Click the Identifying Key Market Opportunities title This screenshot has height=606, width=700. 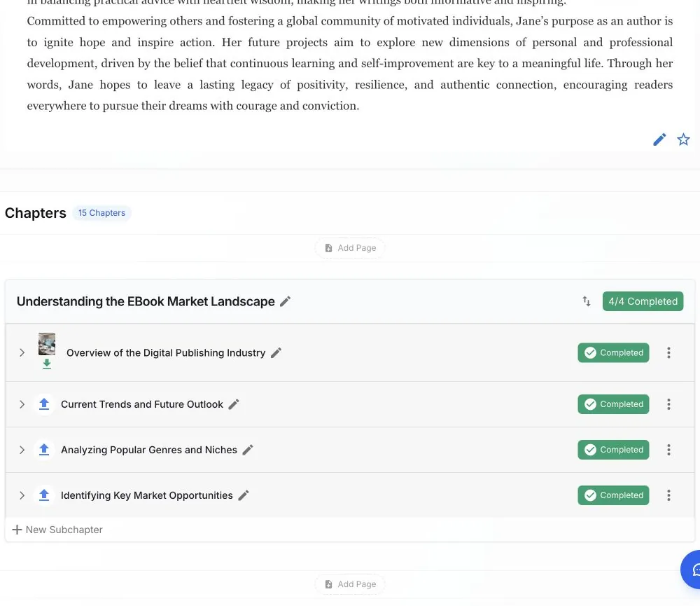coord(147,495)
